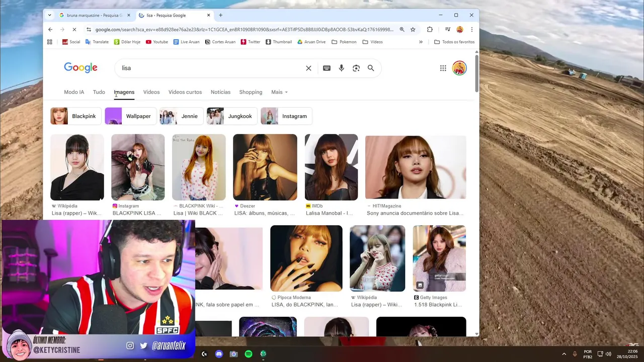This screenshot has width=644, height=362.
Task: Bookmark this page with the star icon
Action: (x=413, y=30)
